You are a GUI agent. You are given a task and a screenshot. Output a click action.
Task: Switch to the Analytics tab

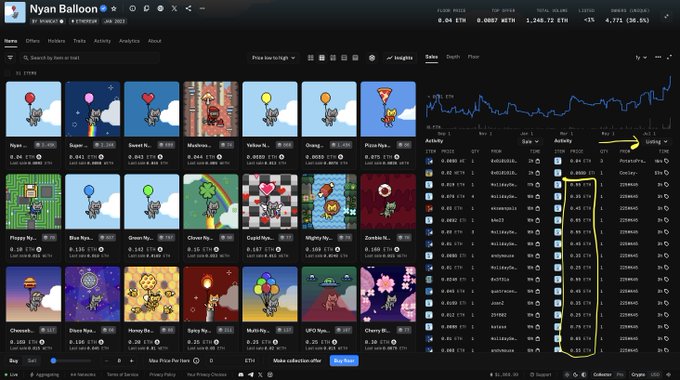pos(129,41)
